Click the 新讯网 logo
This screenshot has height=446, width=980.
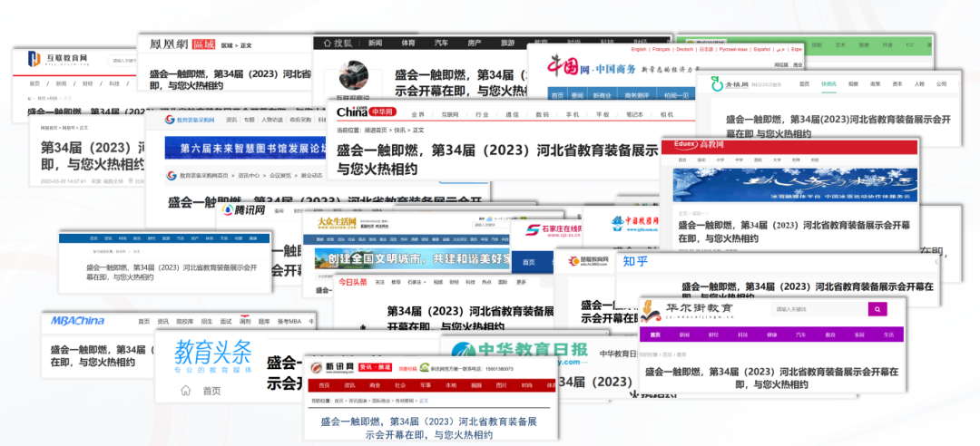332,369
